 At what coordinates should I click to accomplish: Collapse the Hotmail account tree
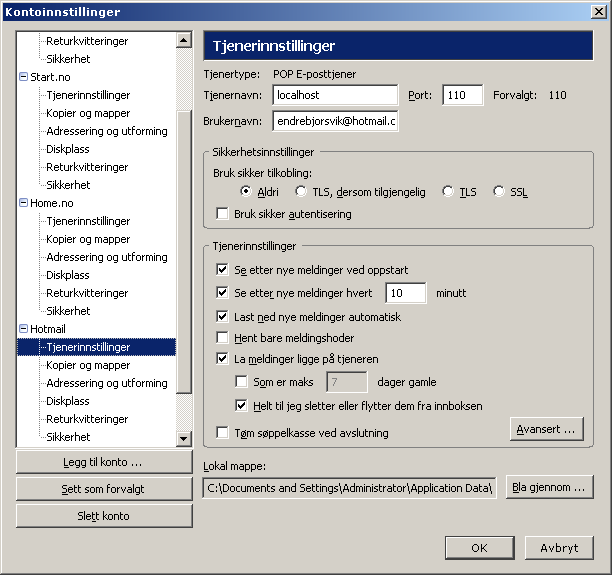click(23, 329)
